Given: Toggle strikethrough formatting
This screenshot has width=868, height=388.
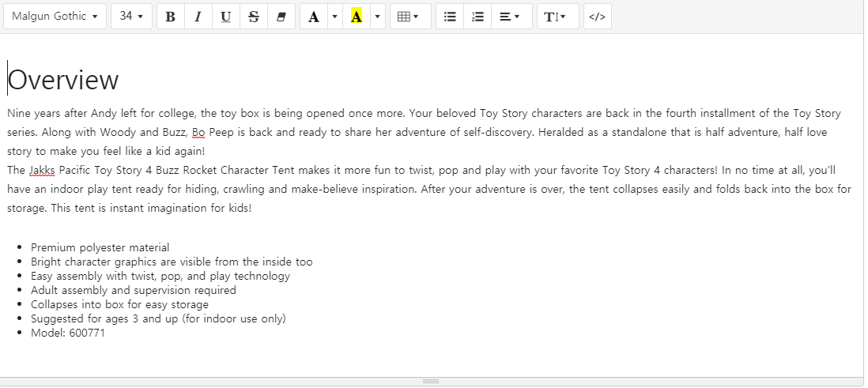Looking at the screenshot, I should coord(254,17).
